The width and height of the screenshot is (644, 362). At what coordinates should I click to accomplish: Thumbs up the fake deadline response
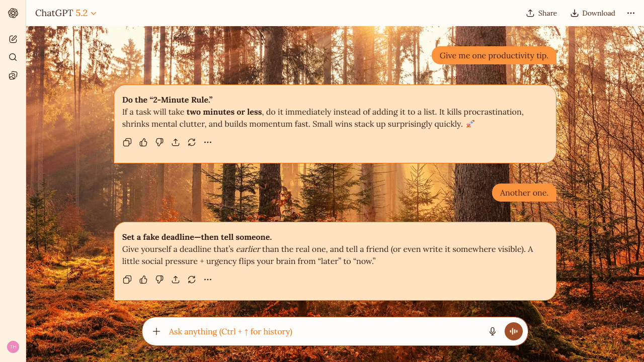coord(143,280)
